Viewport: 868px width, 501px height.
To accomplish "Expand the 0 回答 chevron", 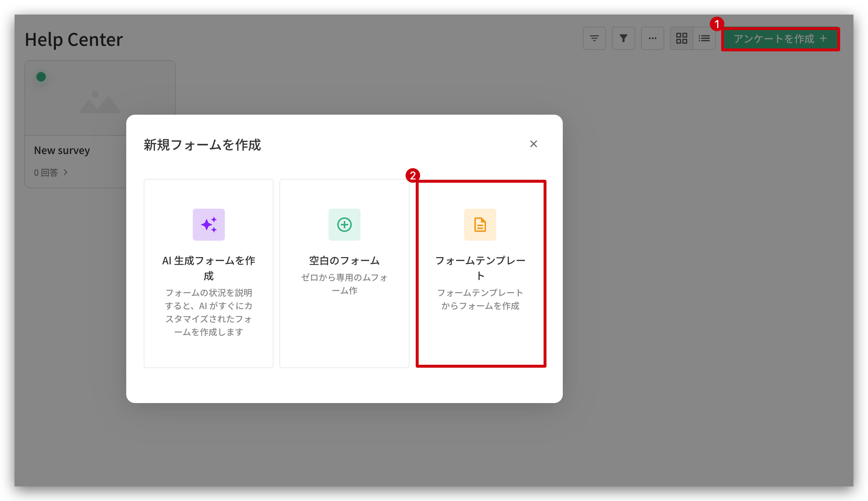I will tap(65, 172).
